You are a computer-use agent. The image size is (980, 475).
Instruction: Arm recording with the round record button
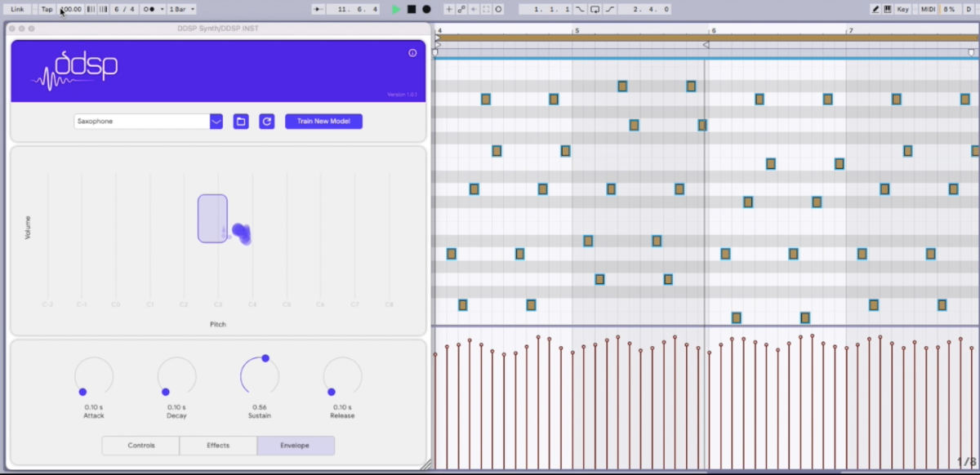[x=426, y=9]
